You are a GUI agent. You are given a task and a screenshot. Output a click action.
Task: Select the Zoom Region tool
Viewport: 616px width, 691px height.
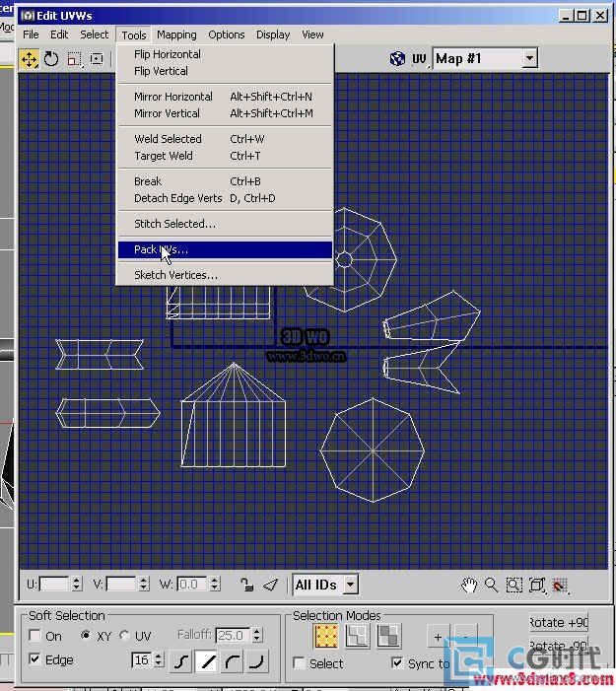click(513, 586)
